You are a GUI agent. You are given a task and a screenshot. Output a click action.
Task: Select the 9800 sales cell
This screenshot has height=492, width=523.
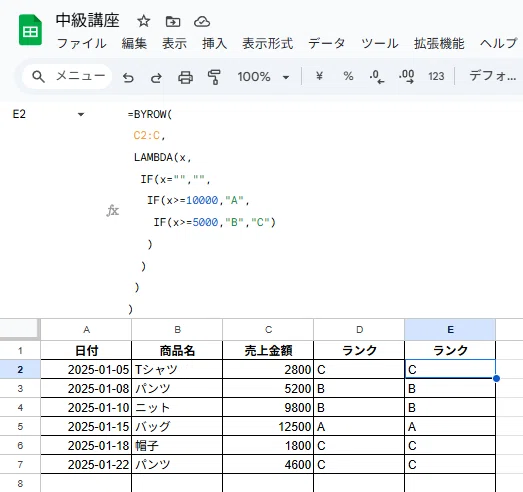tap(268, 407)
